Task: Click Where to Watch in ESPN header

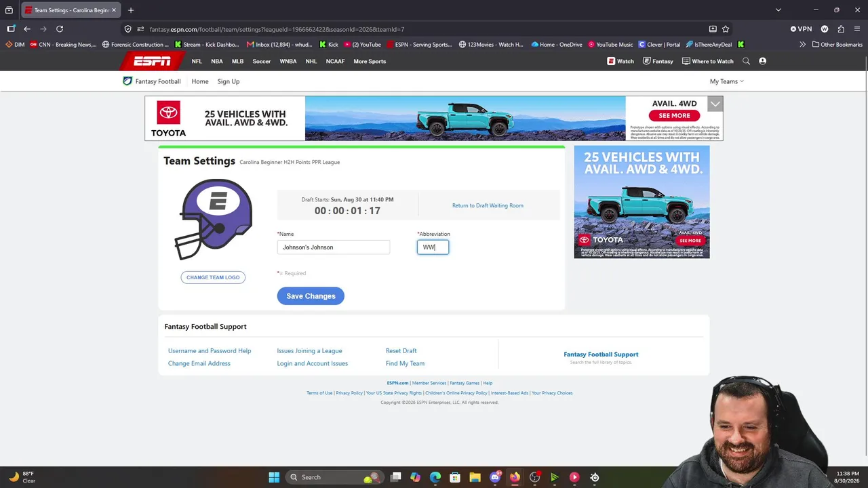Action: click(x=707, y=61)
